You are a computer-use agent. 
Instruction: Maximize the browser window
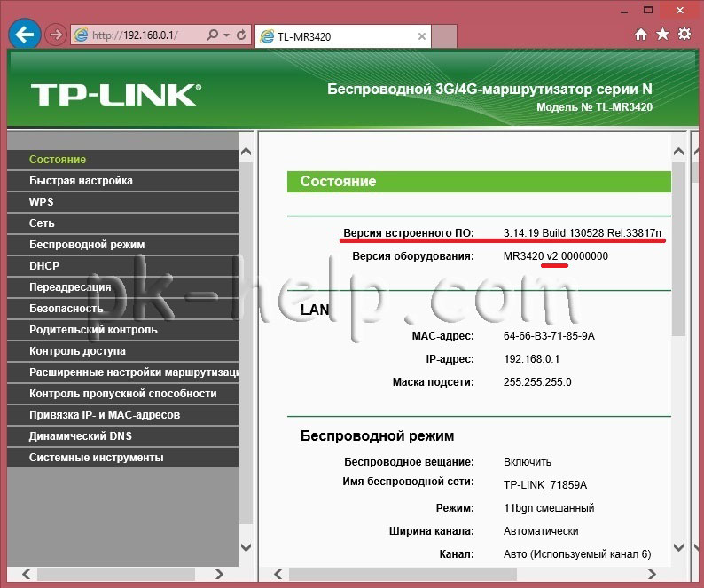[648, 10]
